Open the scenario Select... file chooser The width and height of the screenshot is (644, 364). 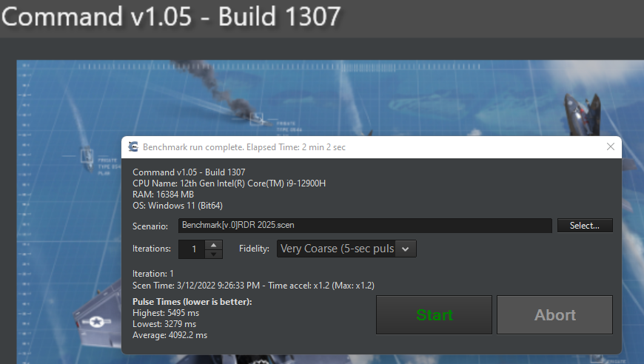[585, 226]
